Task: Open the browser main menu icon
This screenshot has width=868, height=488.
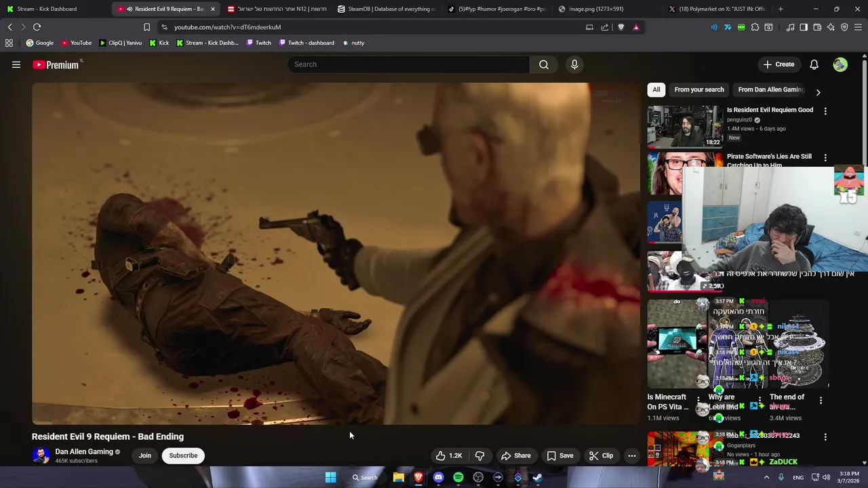Action: [859, 27]
